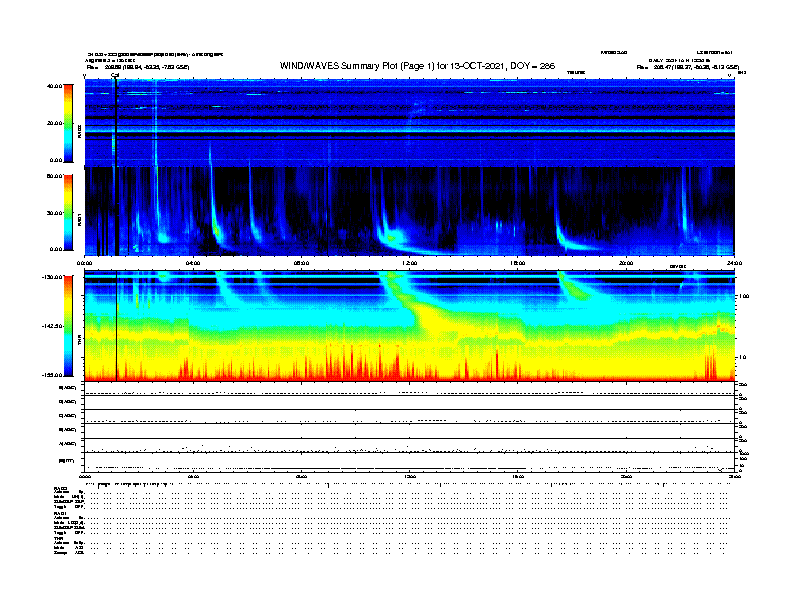792x612 pixels.
Task: Click the 00:00 tick label under RAD1 panel
Action: (x=84, y=263)
